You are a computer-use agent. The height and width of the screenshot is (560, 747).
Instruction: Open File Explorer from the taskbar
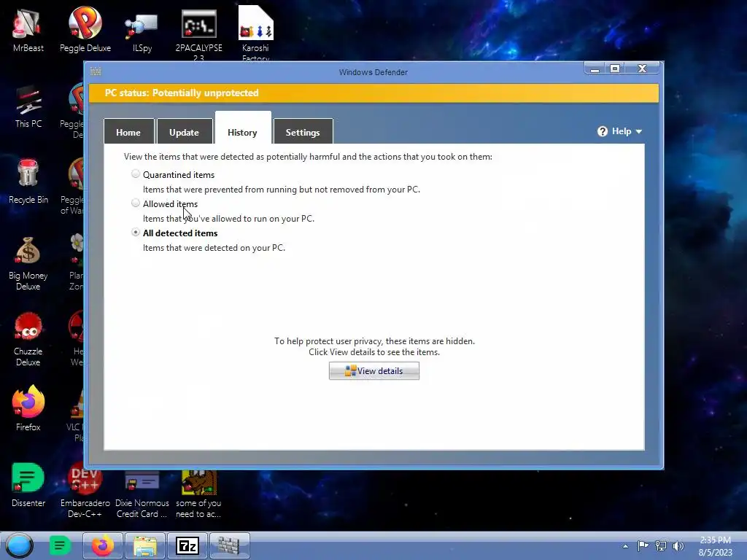tap(145, 545)
